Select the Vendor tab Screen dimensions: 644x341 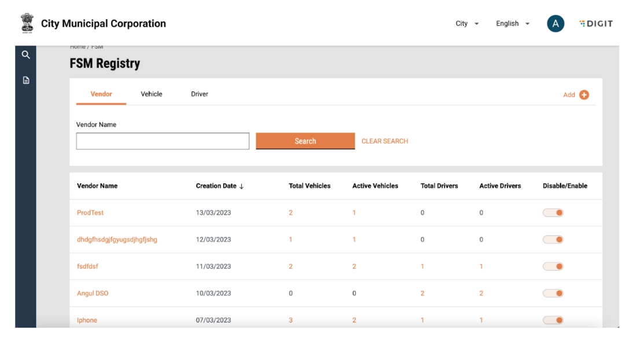(101, 94)
